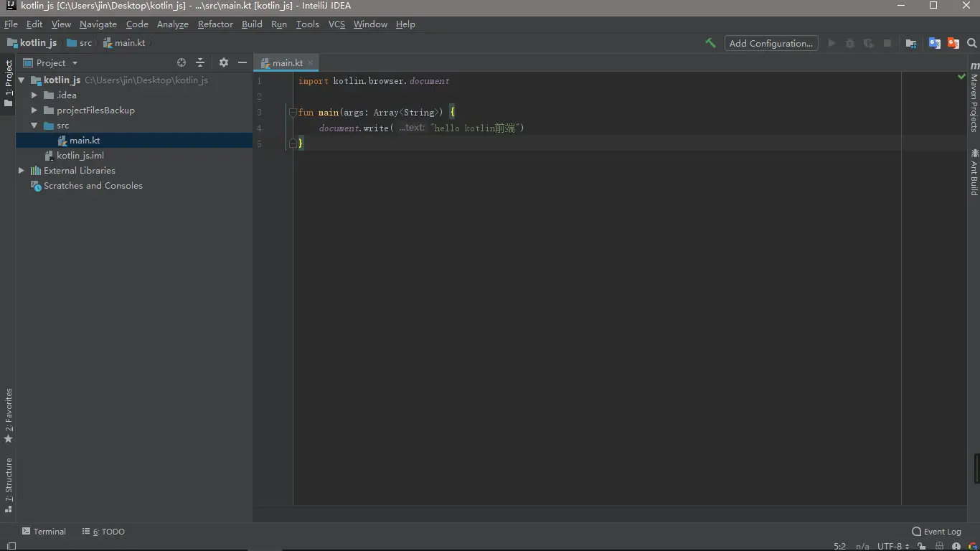This screenshot has width=980, height=551.
Task: Open Search Everywhere magnifier icon
Action: pos(972,43)
